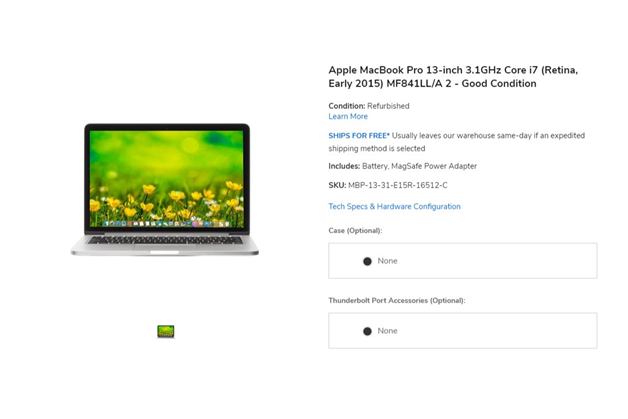Screen dimensions: 628x419
Task: Click the small MacBook thumbnail below the image
Action: (x=165, y=331)
